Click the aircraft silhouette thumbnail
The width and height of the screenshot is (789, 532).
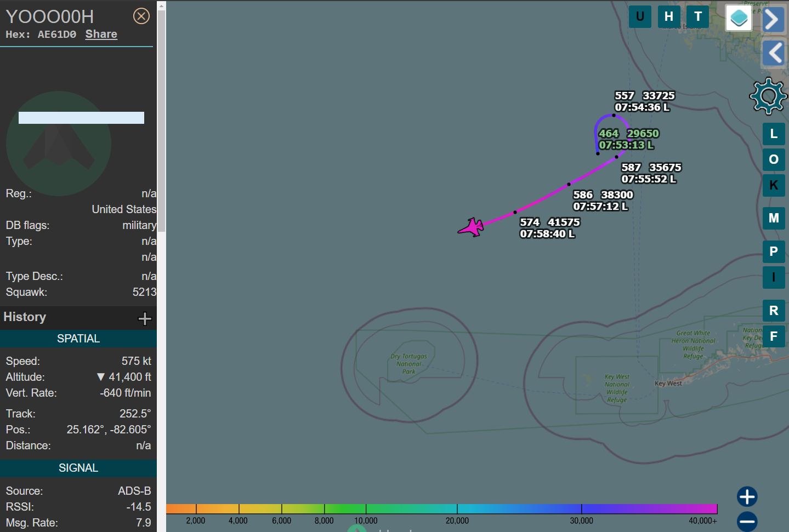click(x=59, y=144)
